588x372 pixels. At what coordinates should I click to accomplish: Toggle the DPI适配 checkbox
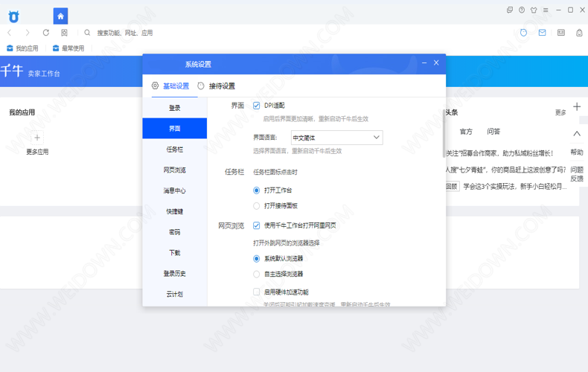tap(257, 106)
